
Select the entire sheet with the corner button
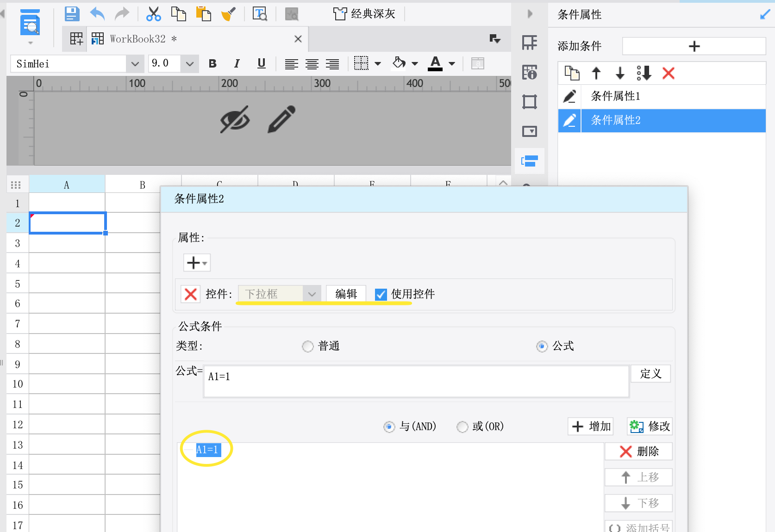click(x=16, y=185)
